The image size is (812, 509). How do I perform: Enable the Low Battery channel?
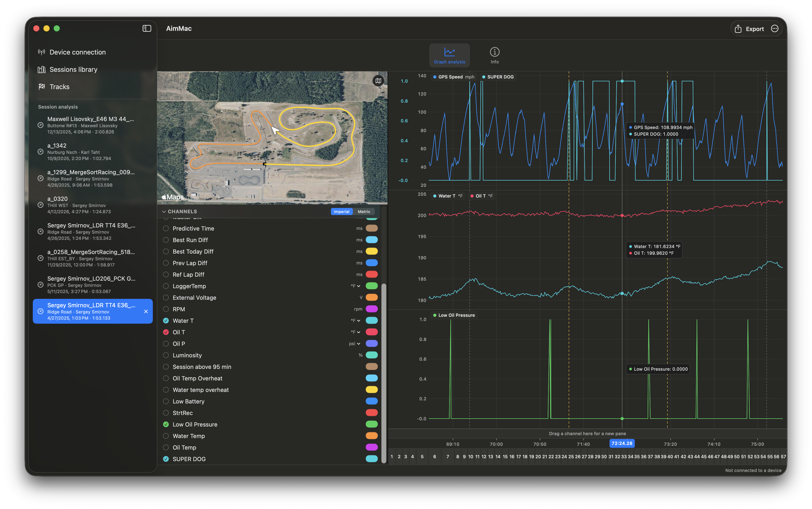[166, 401]
